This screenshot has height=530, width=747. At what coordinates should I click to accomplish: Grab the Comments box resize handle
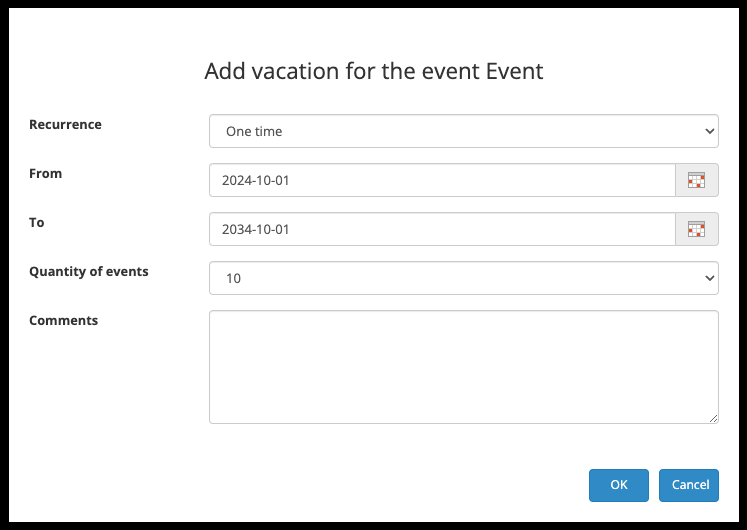[x=714, y=419]
